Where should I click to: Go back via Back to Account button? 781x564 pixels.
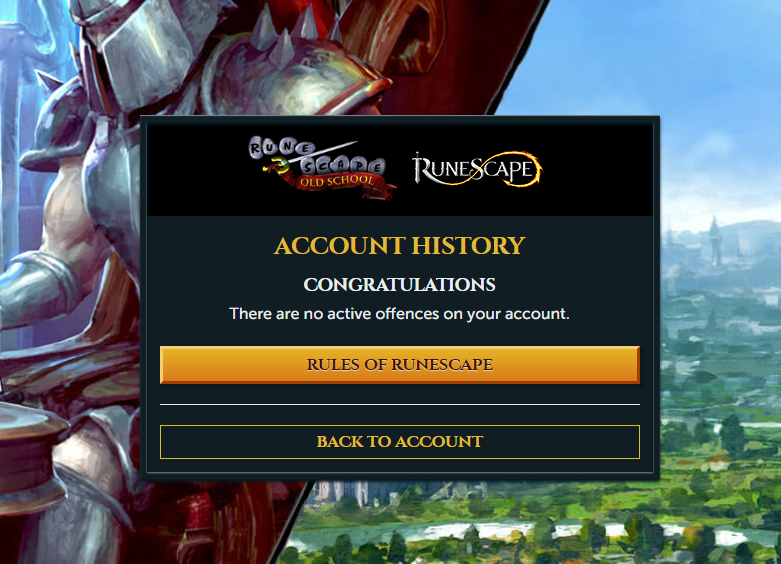click(399, 442)
